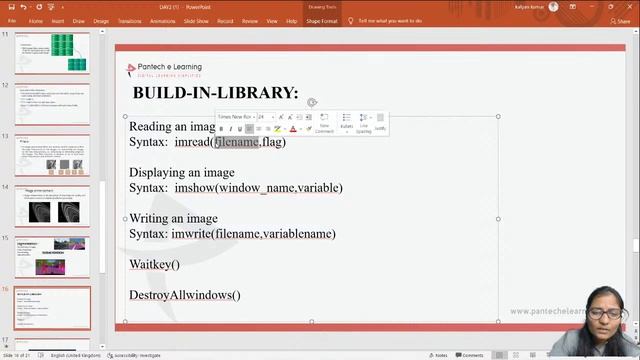Viewport: 640px width, 360px height.
Task: Click Accessibility: Investigate in status bar
Action: [134, 356]
